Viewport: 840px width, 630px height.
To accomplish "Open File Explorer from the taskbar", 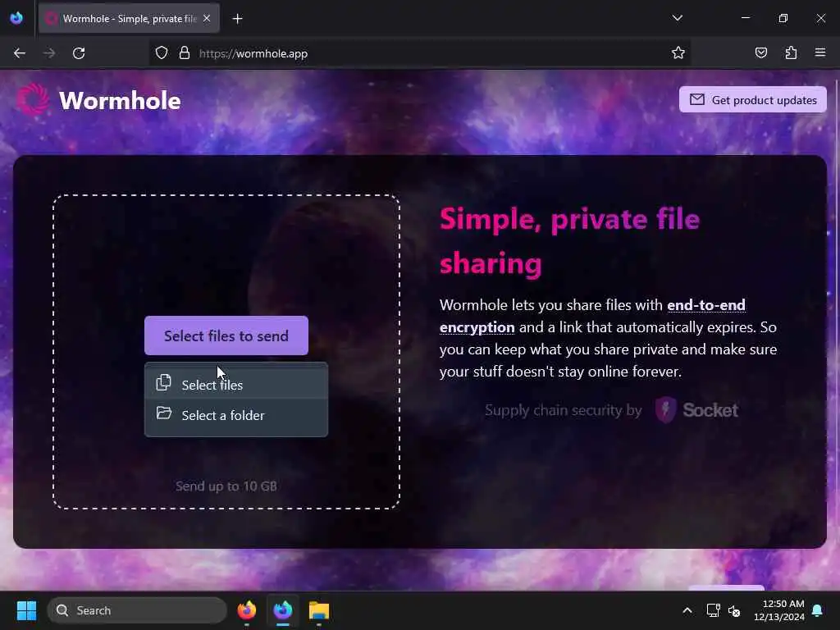I will (319, 610).
